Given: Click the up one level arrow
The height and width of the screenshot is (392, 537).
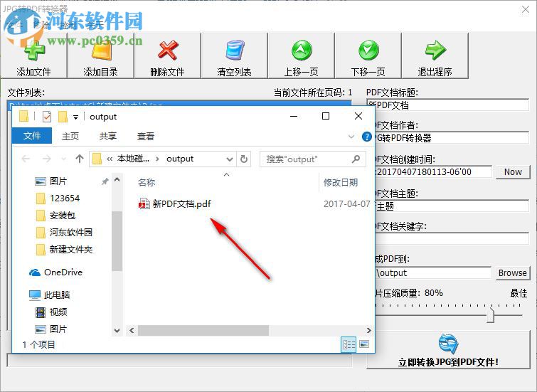Looking at the screenshot, I should [80, 159].
